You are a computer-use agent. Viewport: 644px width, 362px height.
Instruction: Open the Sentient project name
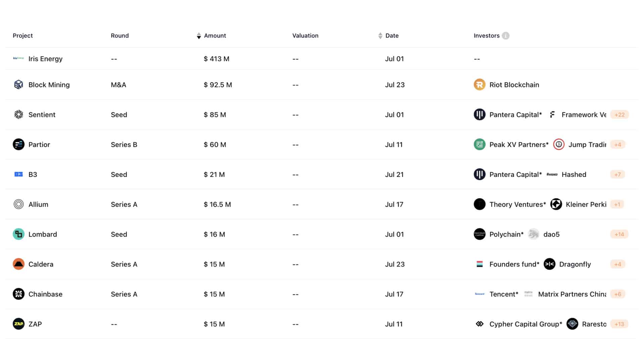[x=42, y=115]
